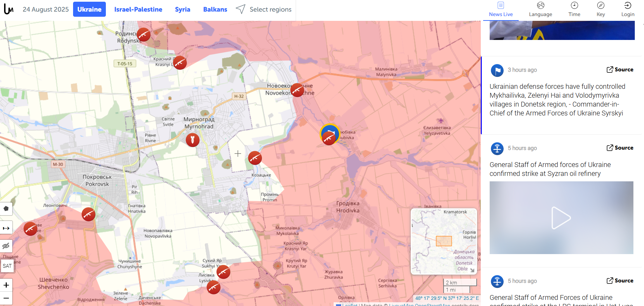Open Source link for Syrskyi news

click(x=620, y=70)
